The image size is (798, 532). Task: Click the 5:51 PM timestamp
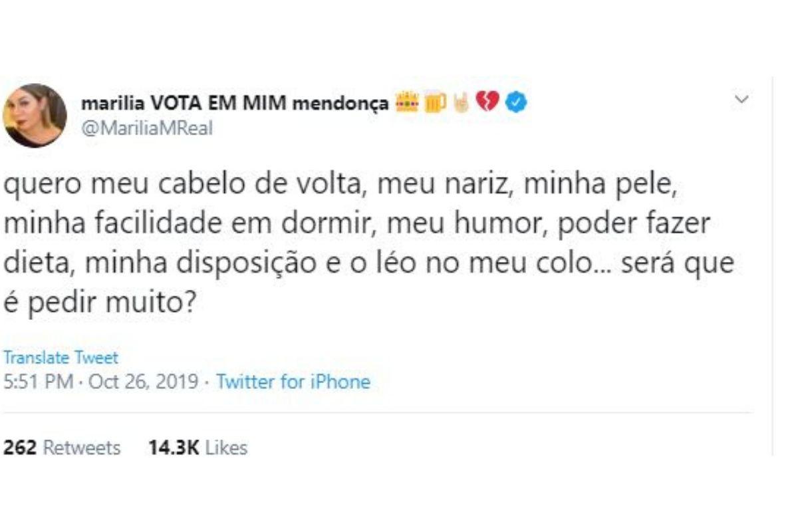[37, 382]
